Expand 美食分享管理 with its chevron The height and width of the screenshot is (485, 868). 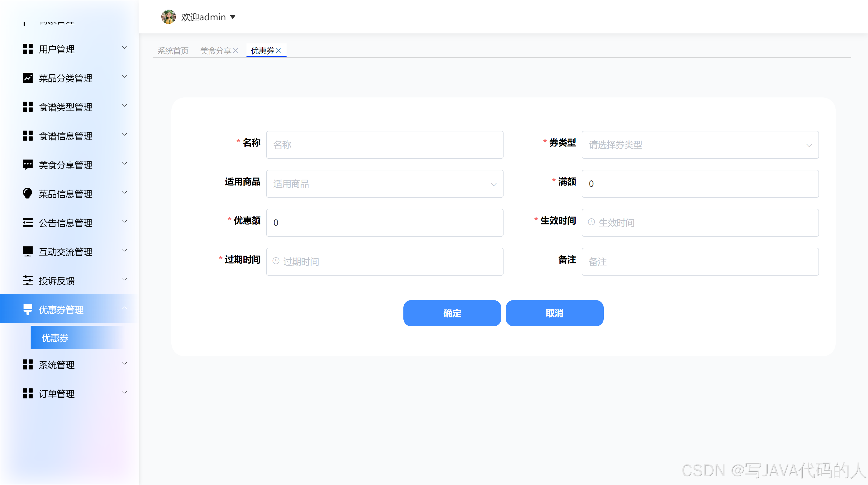tap(125, 164)
